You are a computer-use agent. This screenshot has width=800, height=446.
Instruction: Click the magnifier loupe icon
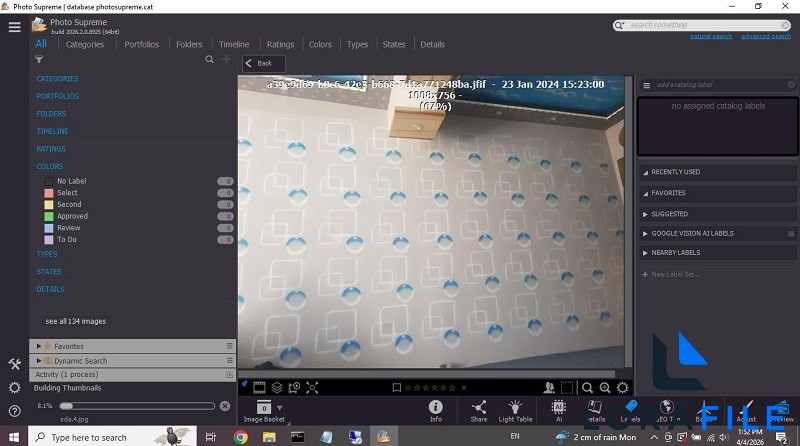pos(587,388)
